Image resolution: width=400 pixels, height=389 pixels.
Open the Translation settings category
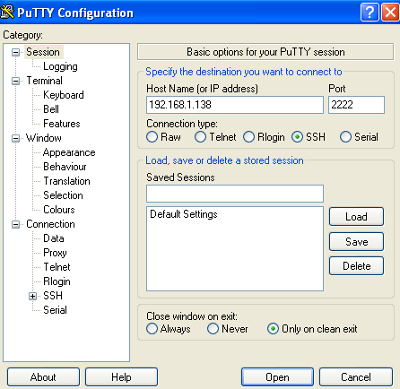pyautogui.click(x=67, y=181)
